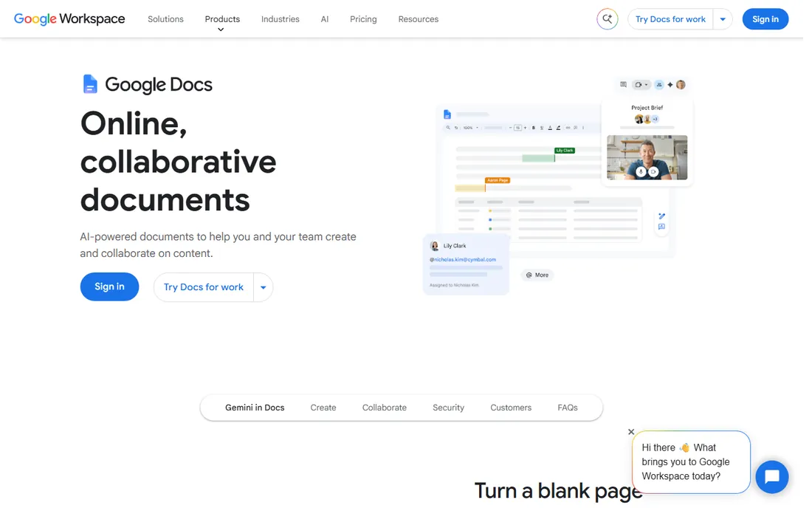Open the Resources menu
Screen dimensions: 812x508
tap(418, 19)
